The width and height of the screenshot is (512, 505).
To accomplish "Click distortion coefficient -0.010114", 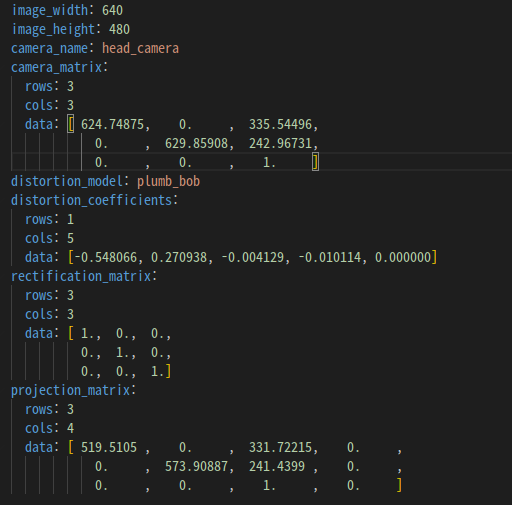I will [330, 257].
